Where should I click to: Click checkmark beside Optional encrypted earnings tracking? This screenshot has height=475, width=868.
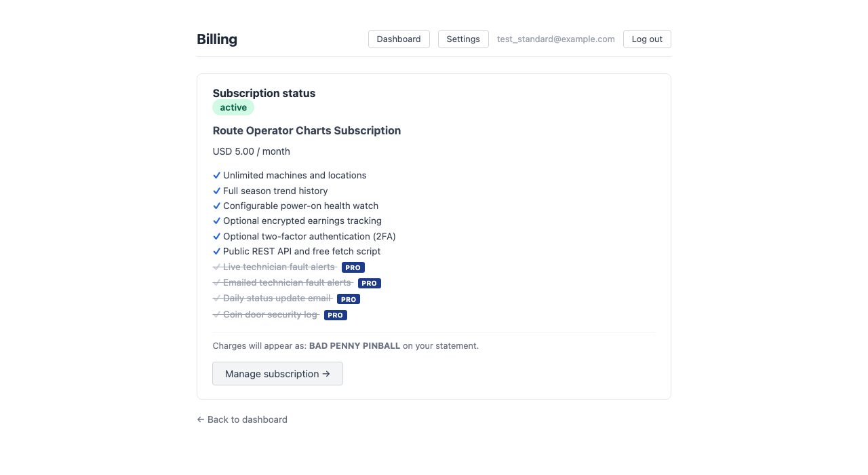(217, 221)
